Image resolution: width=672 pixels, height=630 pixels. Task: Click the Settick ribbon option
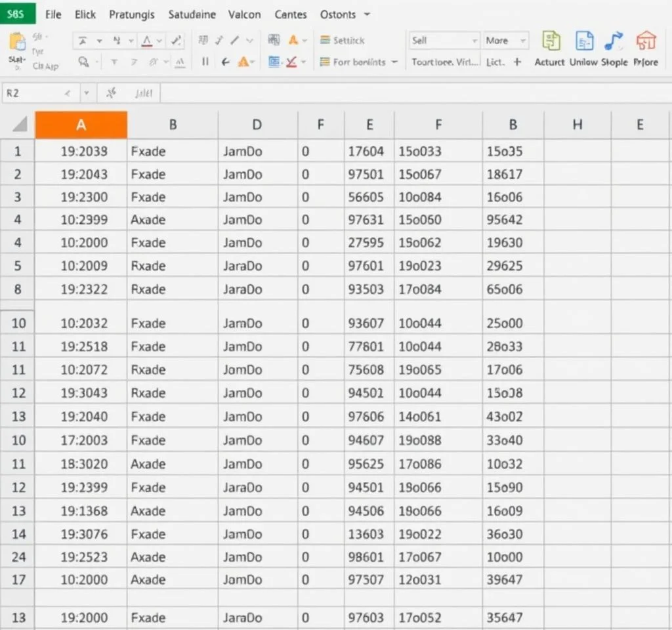342,41
